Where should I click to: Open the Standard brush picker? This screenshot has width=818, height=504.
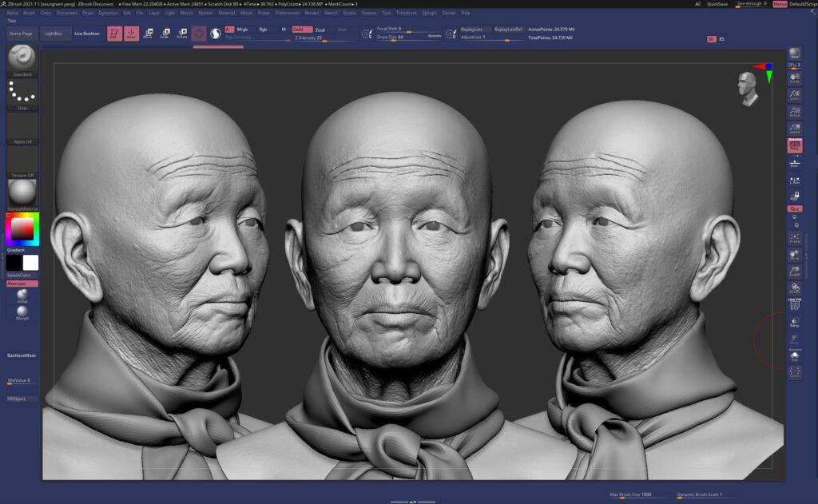22,60
